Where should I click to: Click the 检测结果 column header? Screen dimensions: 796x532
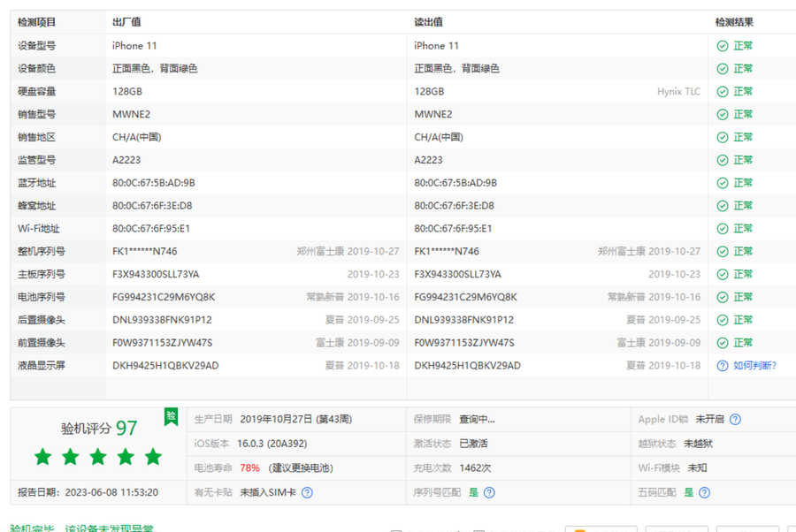pos(734,22)
